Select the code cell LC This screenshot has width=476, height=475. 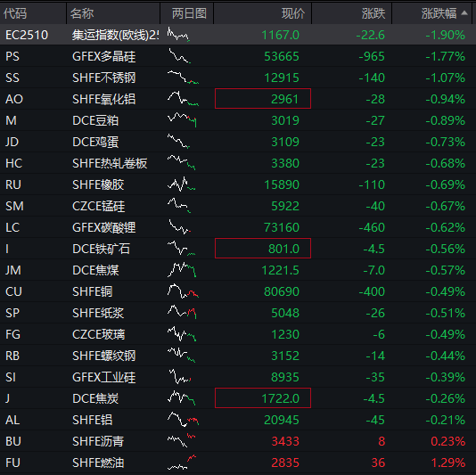point(12,227)
